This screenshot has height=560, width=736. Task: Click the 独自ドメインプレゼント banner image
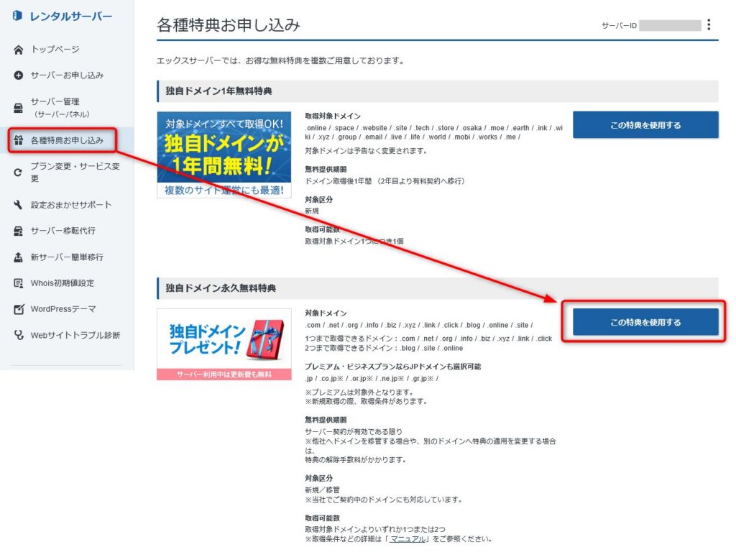tap(224, 344)
